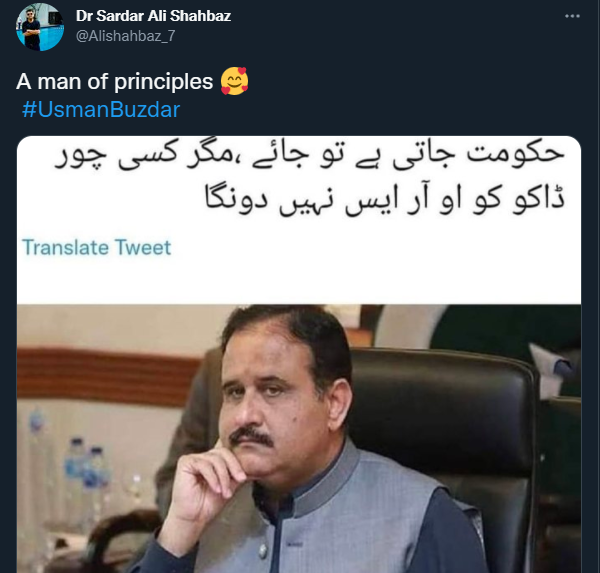600x573 pixels.
Task: Open the photo of the man in waistcoat
Action: tap(299, 439)
